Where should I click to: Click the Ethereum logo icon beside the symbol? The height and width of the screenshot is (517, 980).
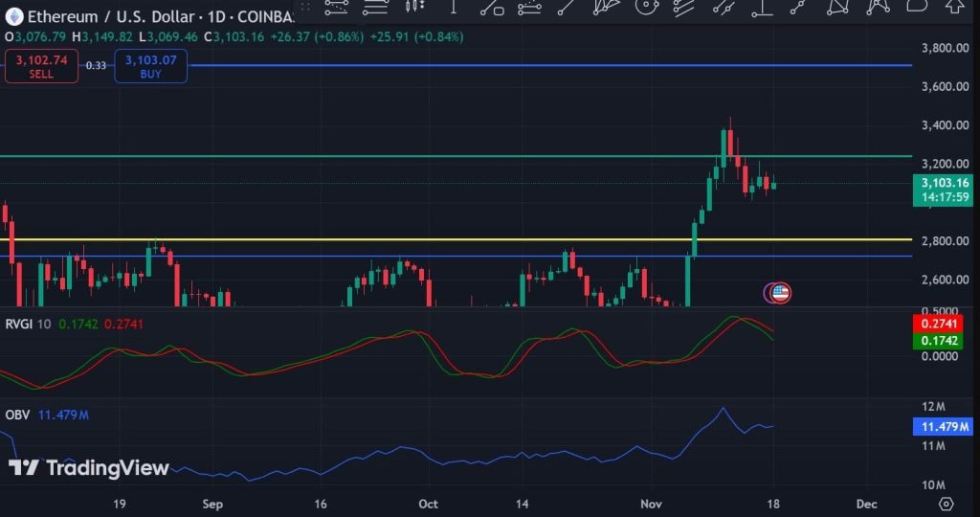pyautogui.click(x=13, y=16)
